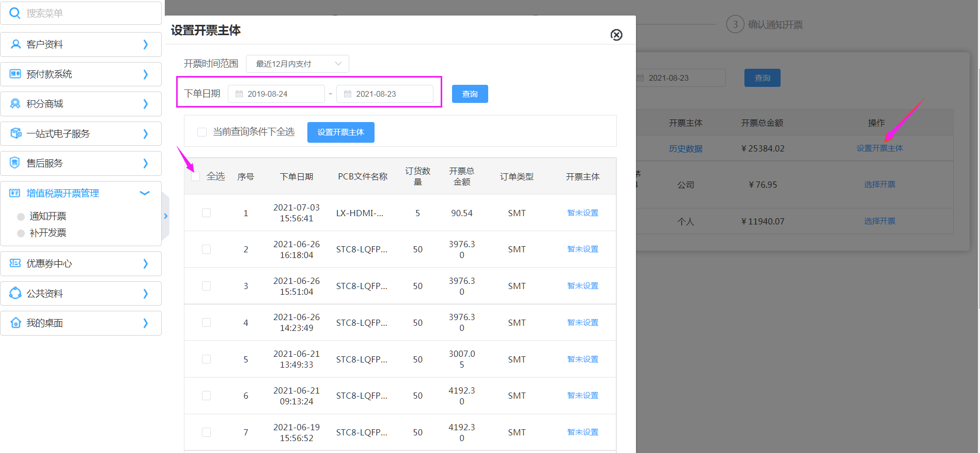Image resolution: width=980 pixels, height=453 pixels.
Task: Click the 售后服务 shield icon
Action: tap(15, 163)
